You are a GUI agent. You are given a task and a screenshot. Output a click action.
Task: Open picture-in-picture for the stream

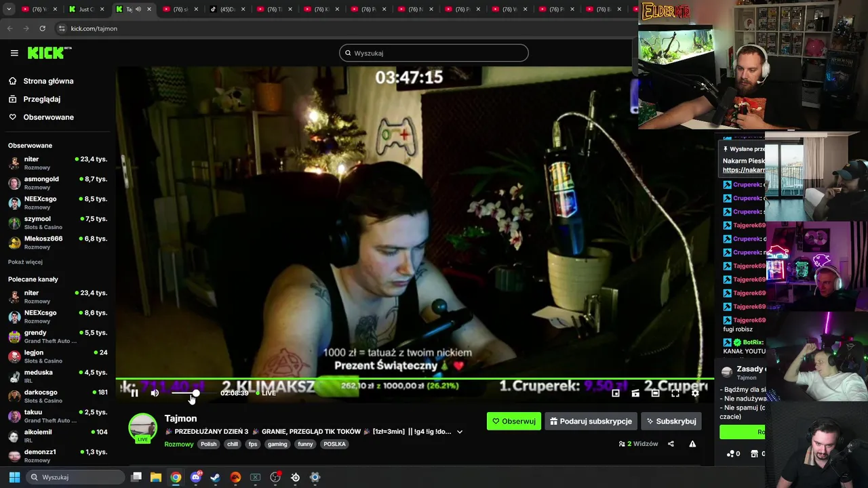point(616,393)
